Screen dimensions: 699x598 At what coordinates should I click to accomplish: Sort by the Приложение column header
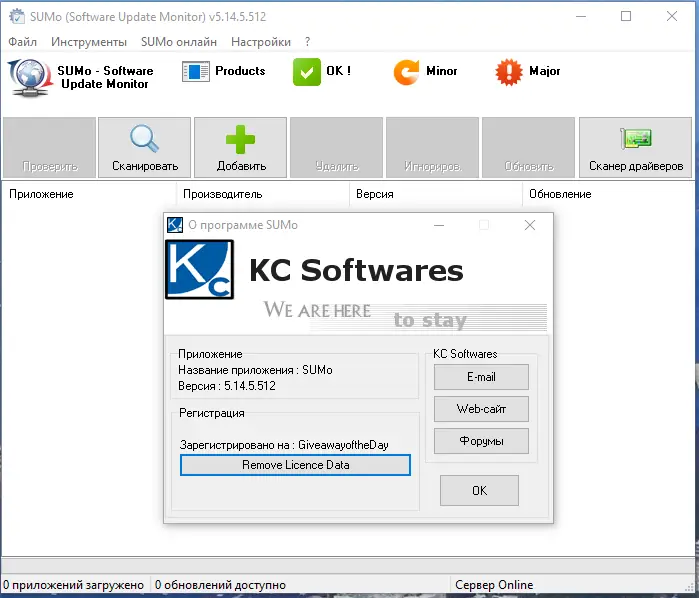pos(89,194)
